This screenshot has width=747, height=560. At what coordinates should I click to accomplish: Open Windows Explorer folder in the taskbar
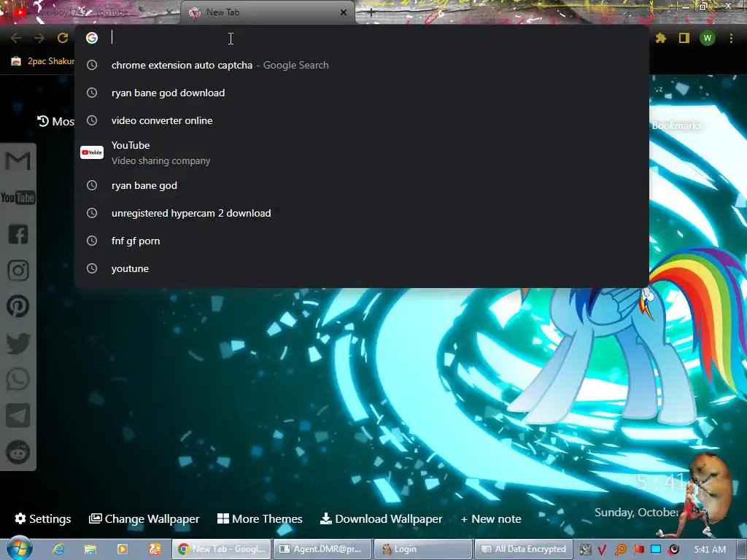90,549
